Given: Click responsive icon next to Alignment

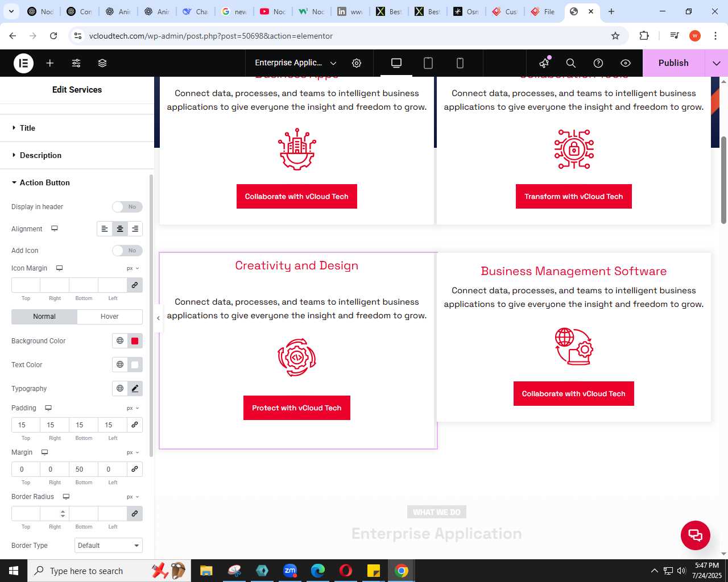Looking at the screenshot, I should tap(55, 228).
